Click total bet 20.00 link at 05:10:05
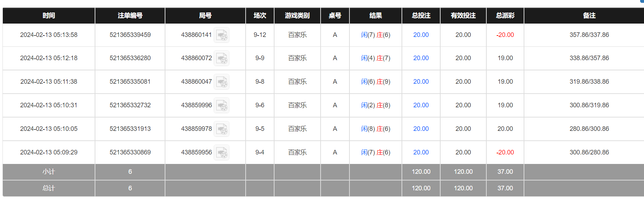Viewport: 644px width, 203px height. tap(421, 129)
